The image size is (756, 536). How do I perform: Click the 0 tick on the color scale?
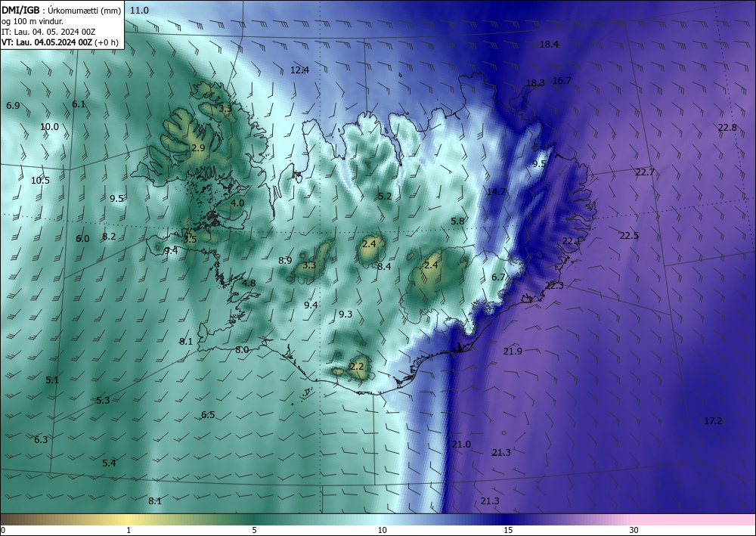[3, 530]
